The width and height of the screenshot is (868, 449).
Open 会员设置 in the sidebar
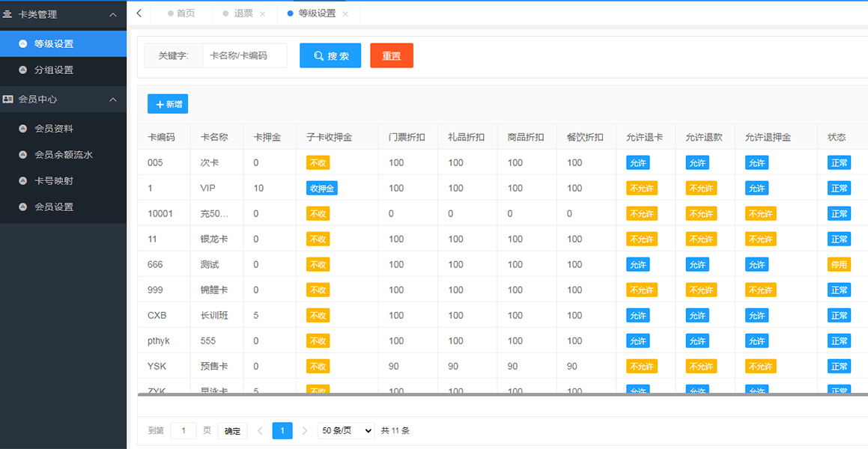point(54,207)
